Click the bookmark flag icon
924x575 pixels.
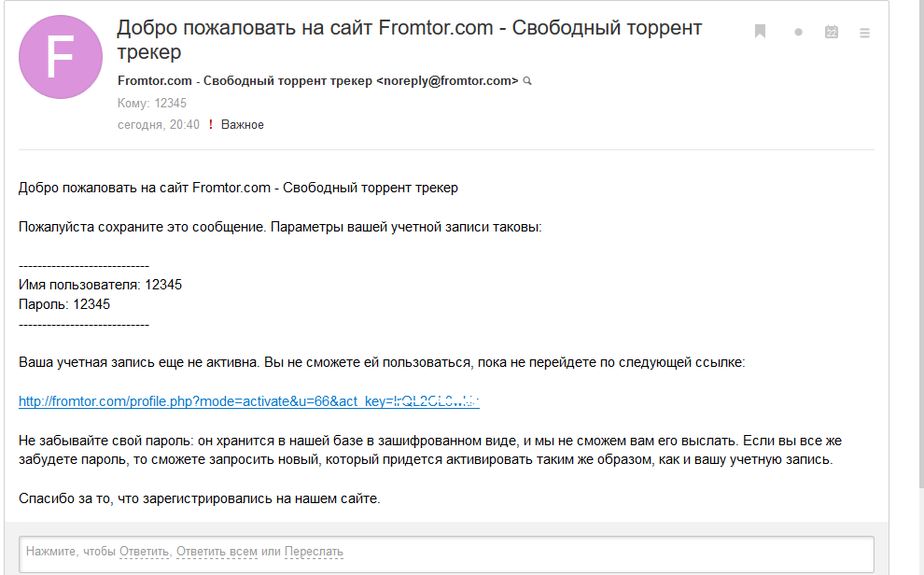[x=760, y=32]
